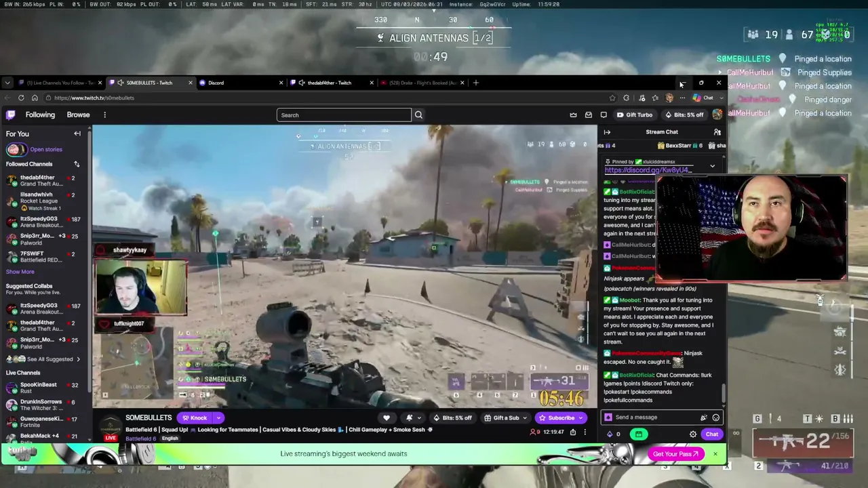Switch to thedabf4ther - Twitch tab
This screenshot has height=488, width=868.
(330, 83)
